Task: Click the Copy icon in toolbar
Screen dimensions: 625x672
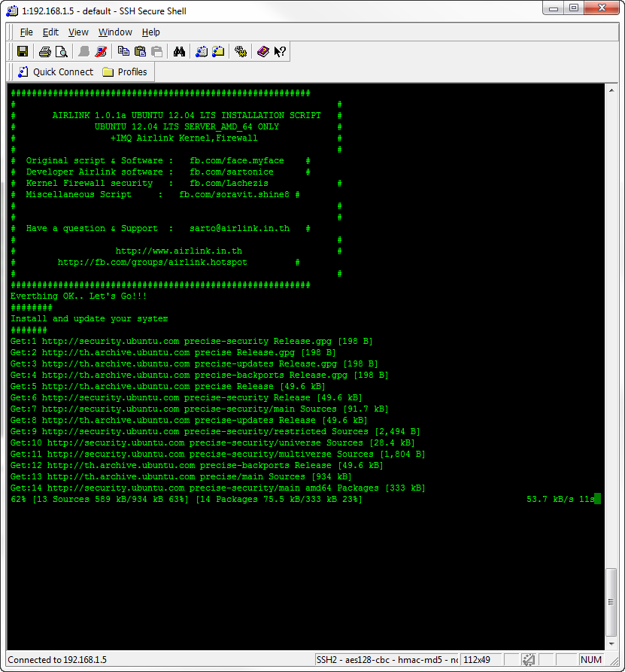Action: [123, 52]
